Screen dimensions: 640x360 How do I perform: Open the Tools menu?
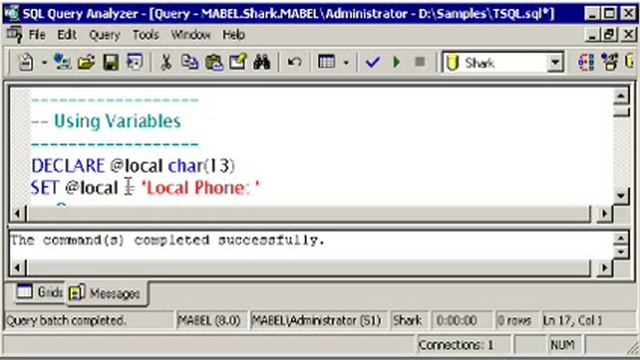click(x=145, y=35)
